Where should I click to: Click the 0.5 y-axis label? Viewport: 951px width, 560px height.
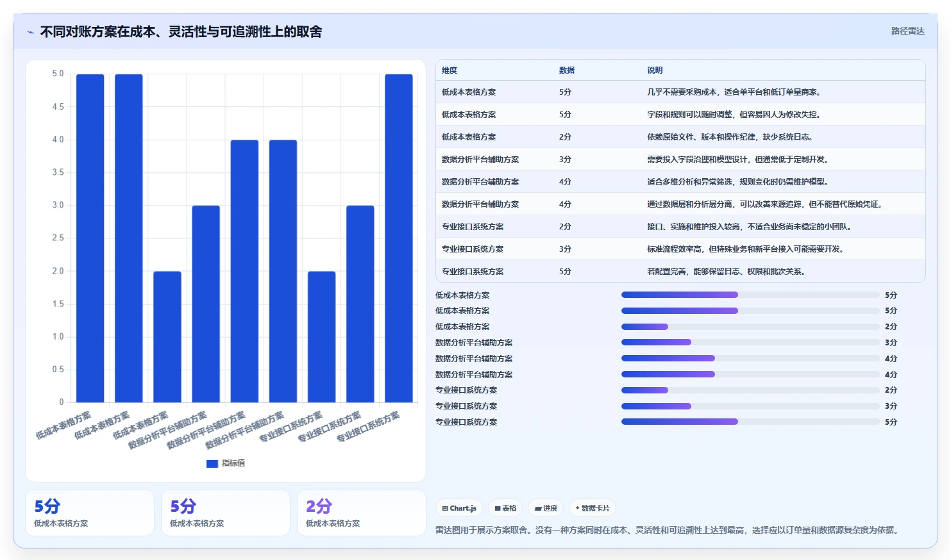(58, 369)
